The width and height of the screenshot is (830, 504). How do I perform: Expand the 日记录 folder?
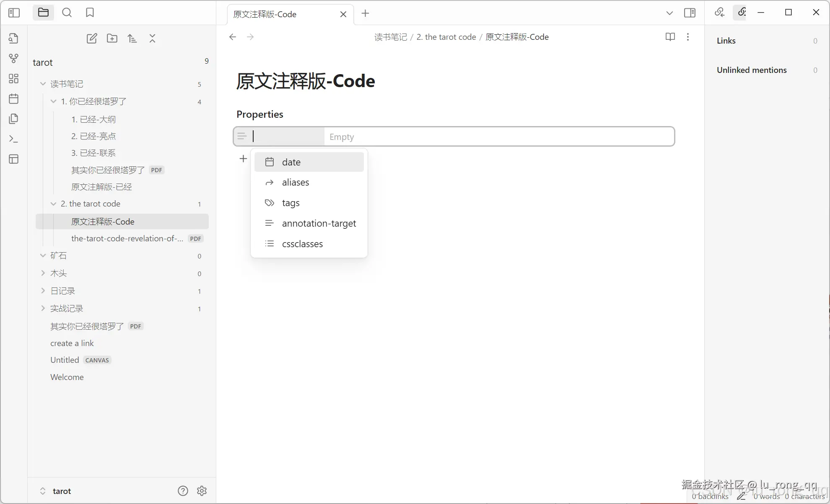click(42, 290)
